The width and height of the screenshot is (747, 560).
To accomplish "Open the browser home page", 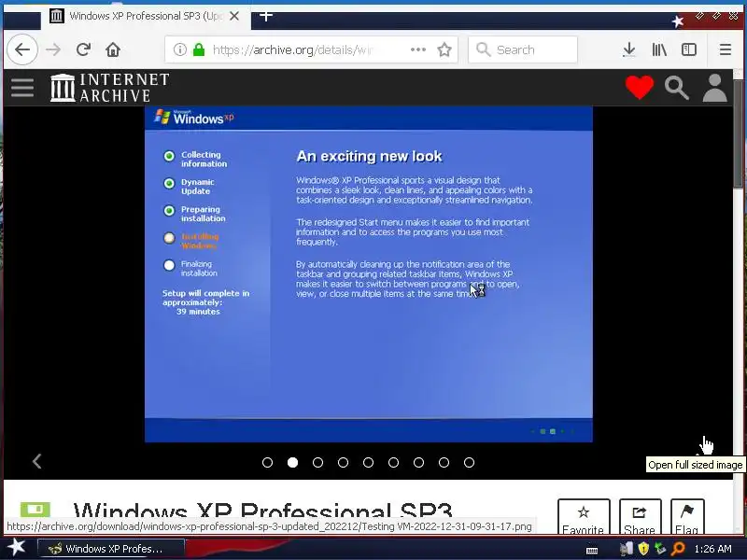I will (113, 49).
